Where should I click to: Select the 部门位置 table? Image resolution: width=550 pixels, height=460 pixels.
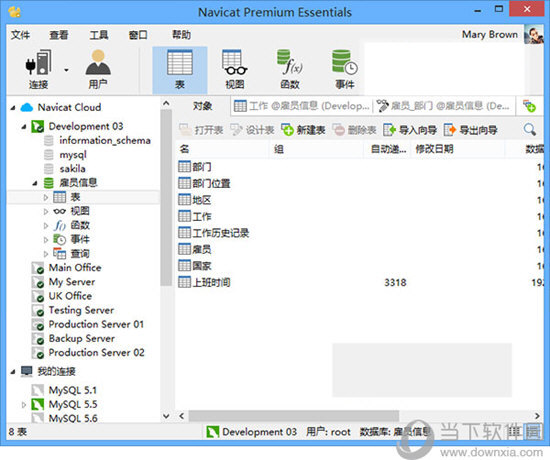point(204,183)
